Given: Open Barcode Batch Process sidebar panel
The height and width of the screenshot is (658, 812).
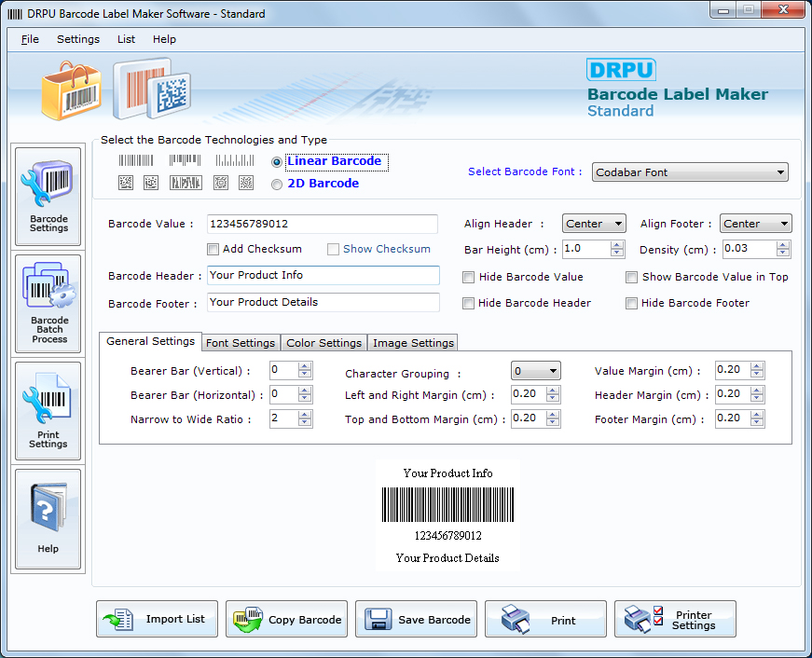Looking at the screenshot, I should [48, 304].
